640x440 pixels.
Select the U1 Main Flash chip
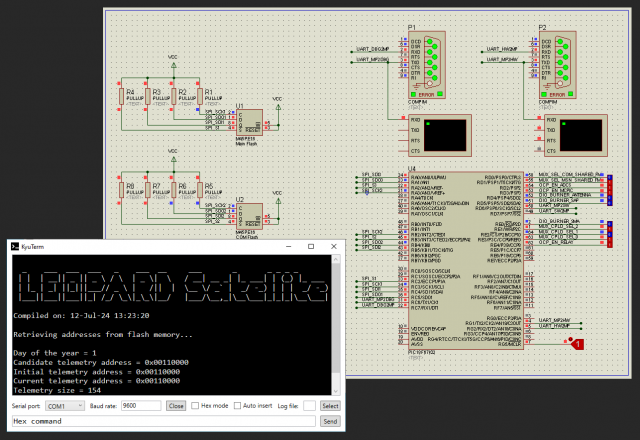click(x=249, y=122)
